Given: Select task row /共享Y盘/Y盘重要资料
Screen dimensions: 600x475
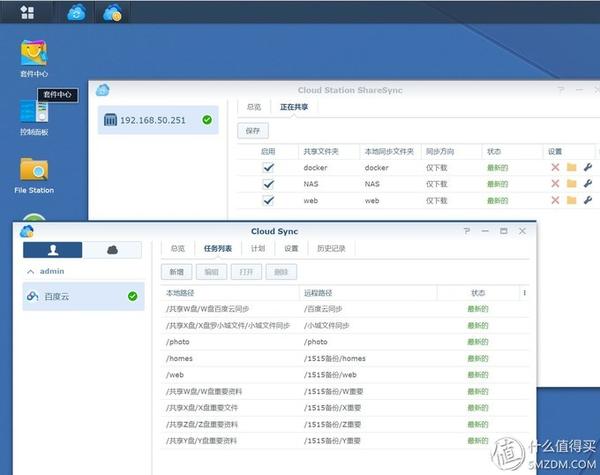Looking at the screenshot, I should (346, 441).
